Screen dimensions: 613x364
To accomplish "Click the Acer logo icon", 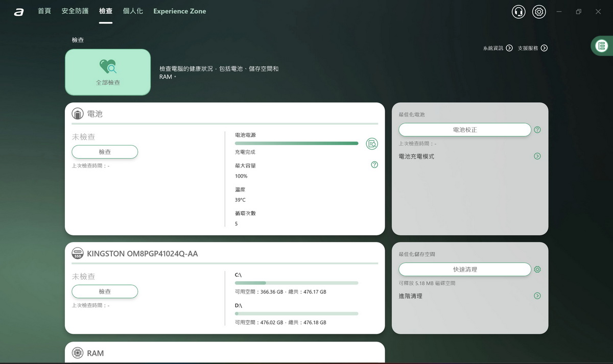I will tap(19, 12).
